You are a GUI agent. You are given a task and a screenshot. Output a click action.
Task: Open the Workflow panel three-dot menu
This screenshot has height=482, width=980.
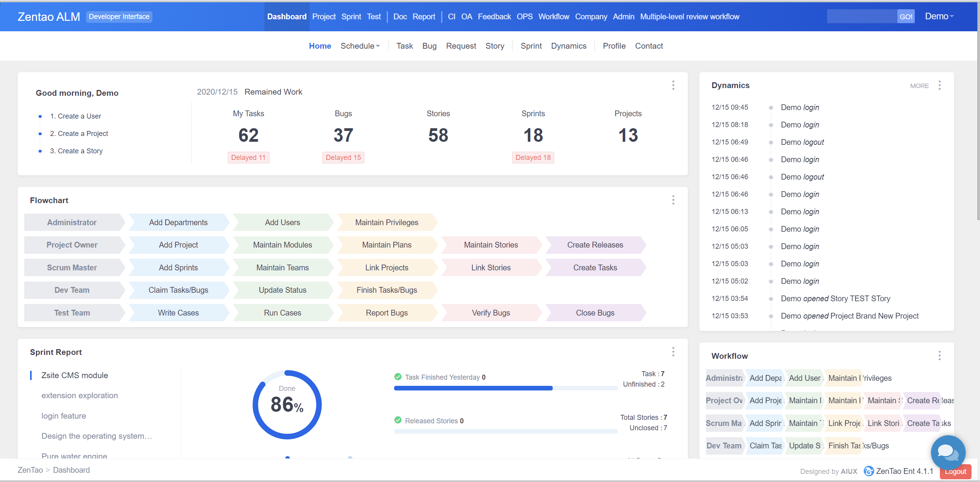click(x=939, y=356)
